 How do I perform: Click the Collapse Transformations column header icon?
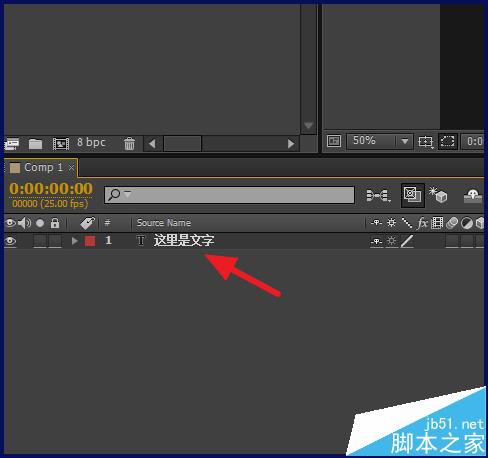coord(391,223)
